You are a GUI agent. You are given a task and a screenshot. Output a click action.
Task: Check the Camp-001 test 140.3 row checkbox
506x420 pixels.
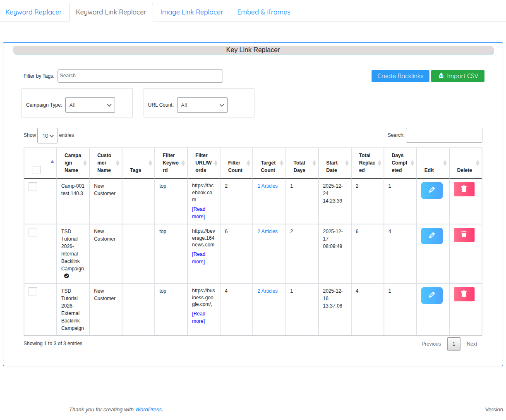click(33, 187)
